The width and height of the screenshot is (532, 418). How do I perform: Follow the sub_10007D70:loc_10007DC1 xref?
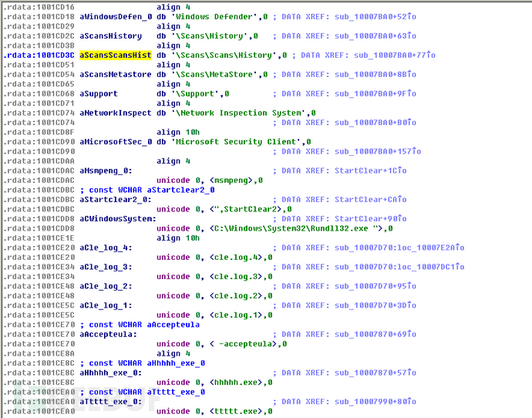pyautogui.click(x=399, y=267)
